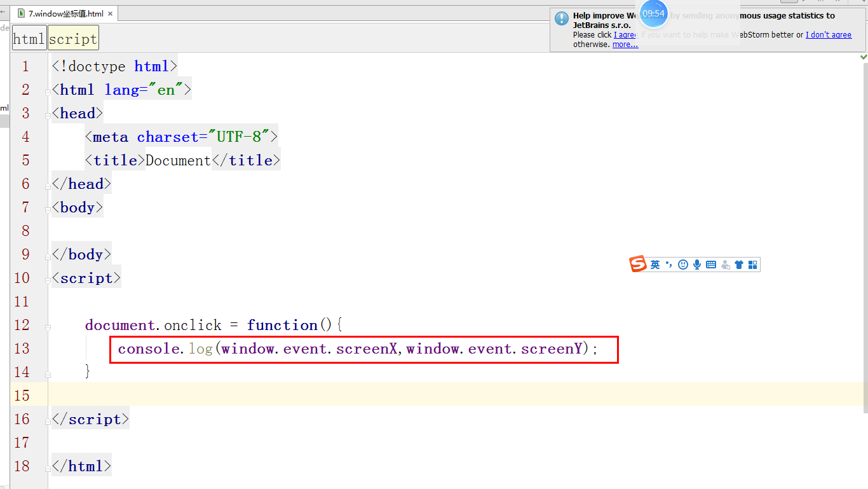The width and height of the screenshot is (868, 489).
Task: Click line number 1 in the gutter
Action: pos(25,66)
